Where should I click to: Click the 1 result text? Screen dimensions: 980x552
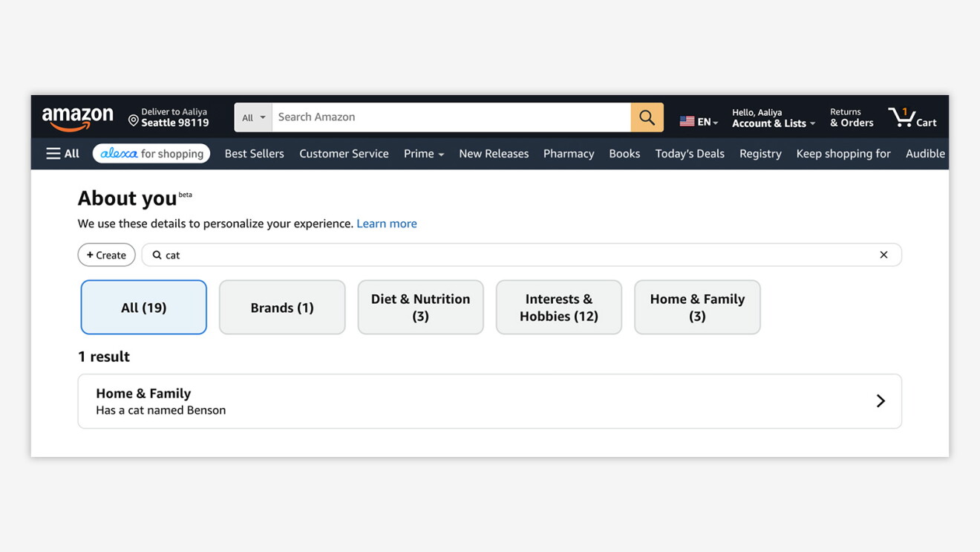104,357
